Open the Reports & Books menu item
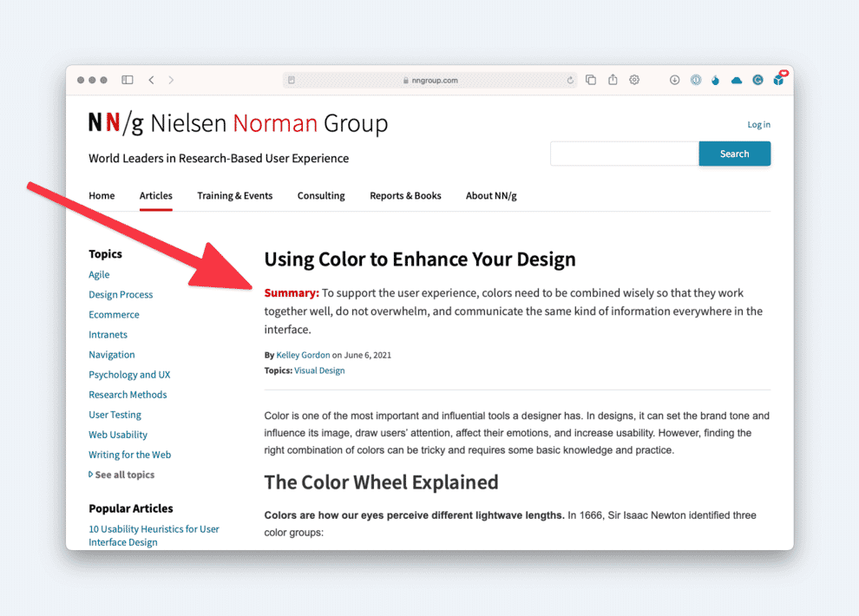This screenshot has height=616, width=859. [405, 195]
